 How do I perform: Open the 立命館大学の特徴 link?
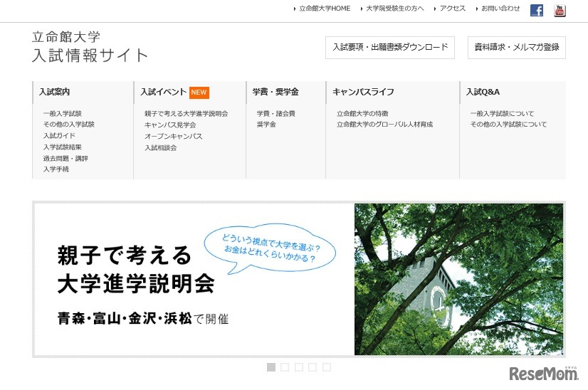pyautogui.click(x=362, y=113)
